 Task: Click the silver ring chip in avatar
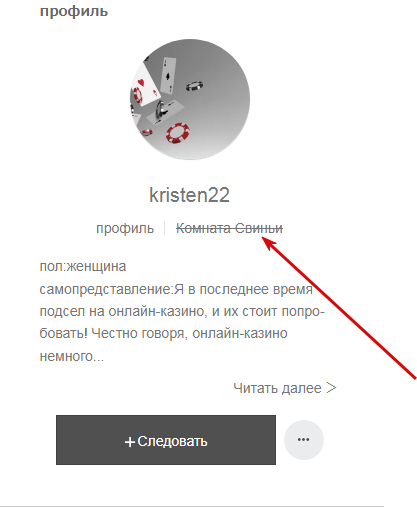pos(194,86)
